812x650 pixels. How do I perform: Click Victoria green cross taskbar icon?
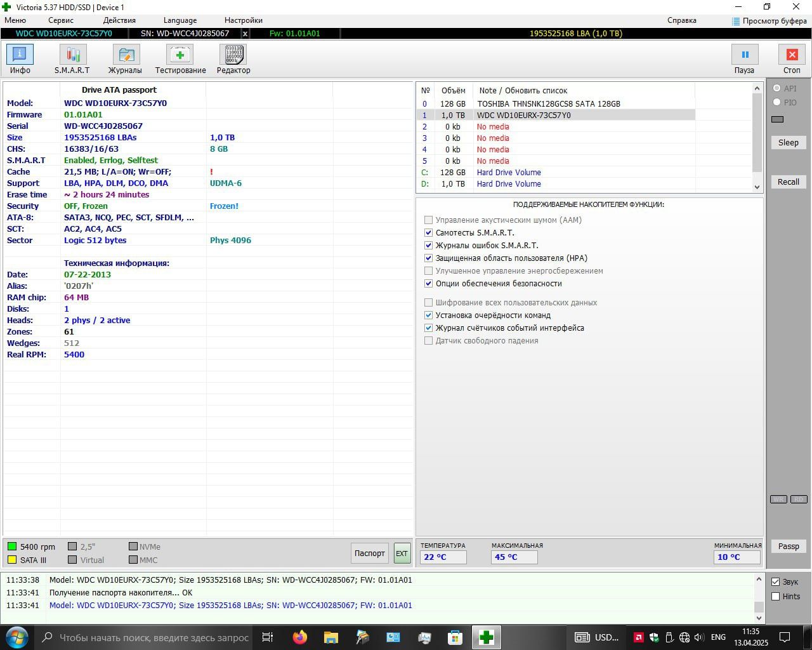[x=487, y=637]
